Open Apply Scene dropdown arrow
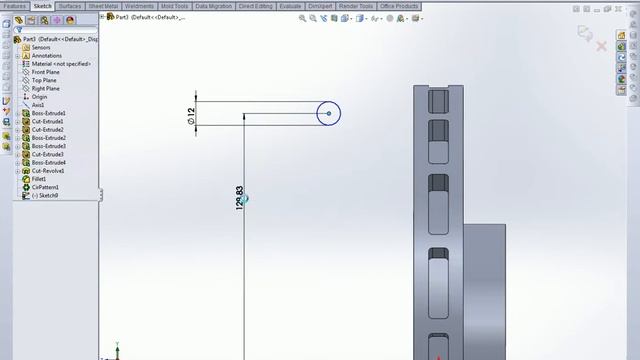 (407, 19)
